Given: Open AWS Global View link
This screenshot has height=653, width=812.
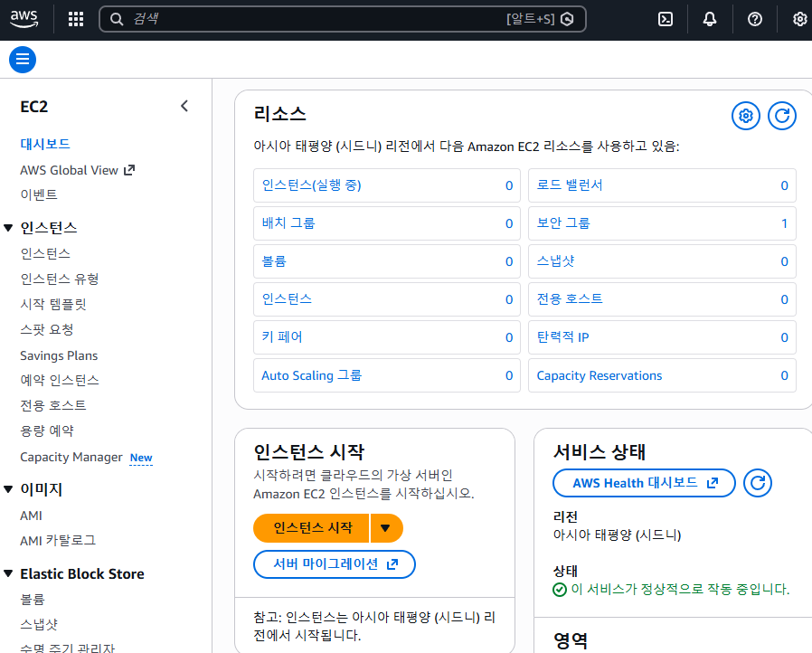Looking at the screenshot, I should (69, 170).
